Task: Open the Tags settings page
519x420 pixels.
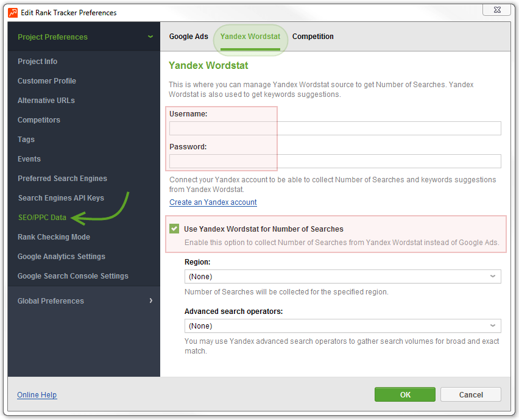Action: (26, 140)
